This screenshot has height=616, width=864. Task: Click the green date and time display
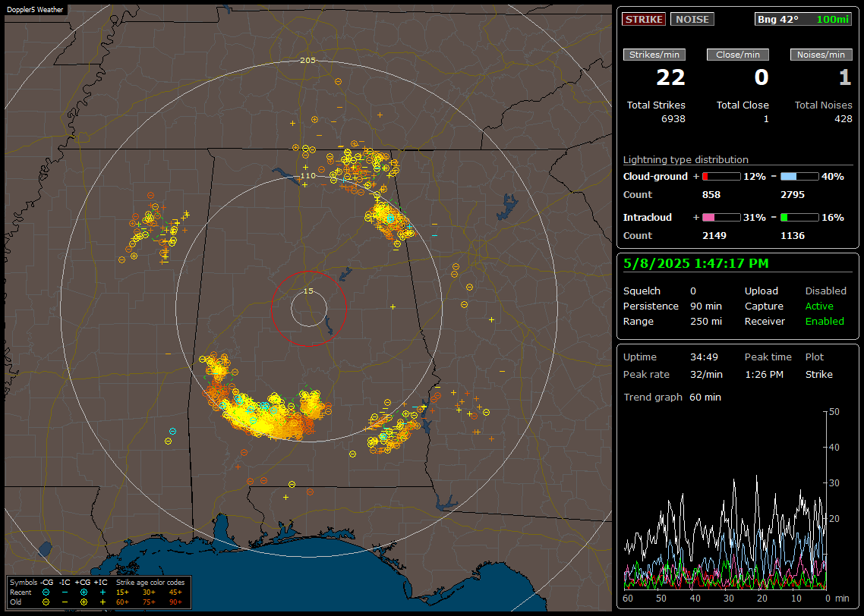[x=696, y=264]
